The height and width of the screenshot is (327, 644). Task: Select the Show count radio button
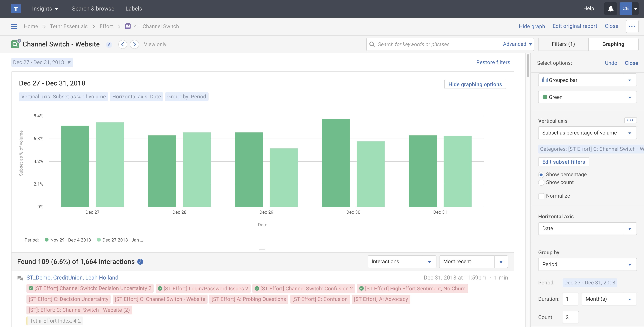tap(541, 182)
